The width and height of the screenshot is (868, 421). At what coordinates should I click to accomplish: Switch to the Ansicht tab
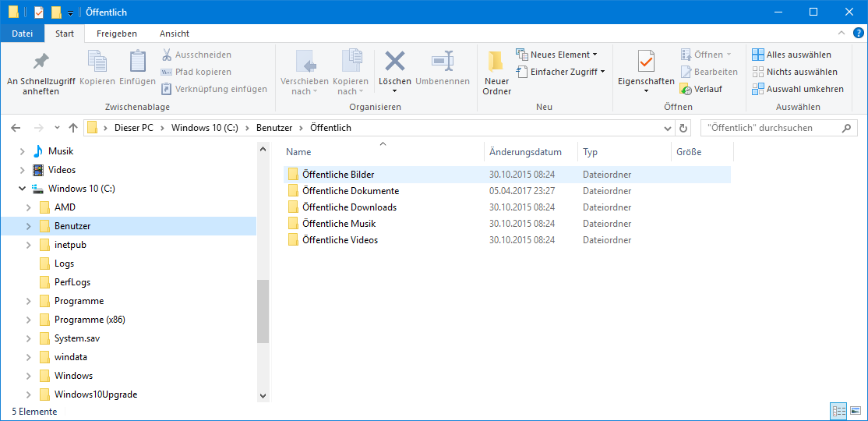click(x=175, y=34)
